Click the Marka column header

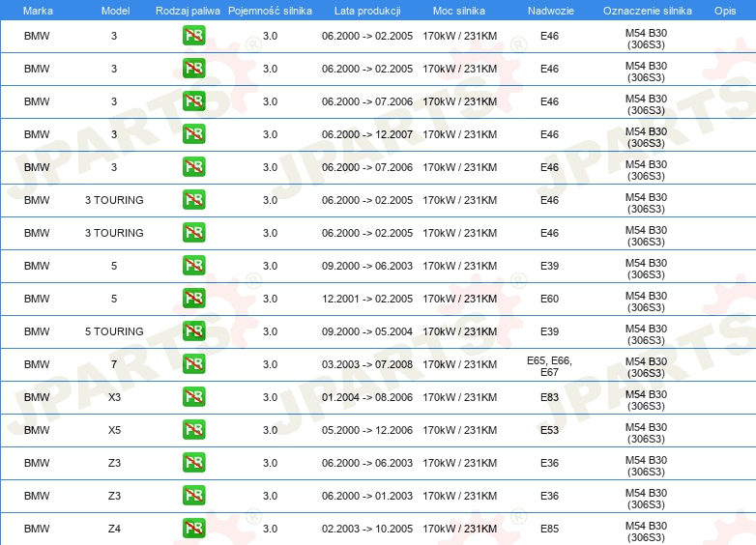click(x=38, y=11)
